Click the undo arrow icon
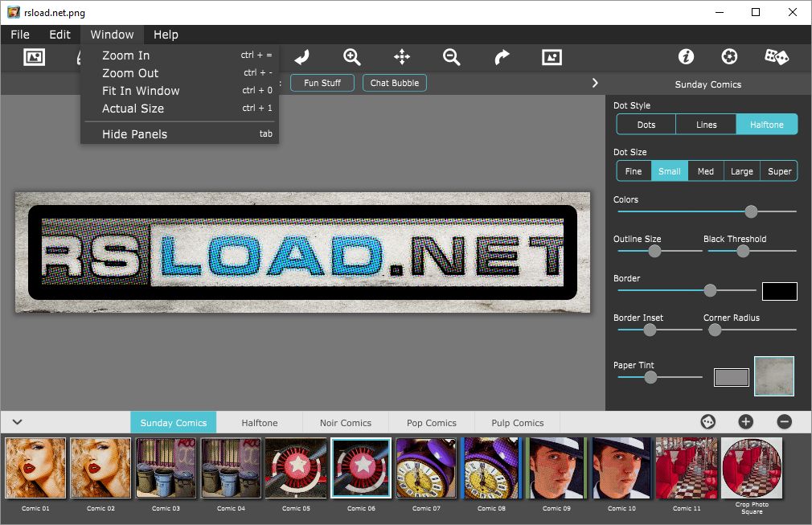Viewport: 812px width, 525px height. [302, 57]
